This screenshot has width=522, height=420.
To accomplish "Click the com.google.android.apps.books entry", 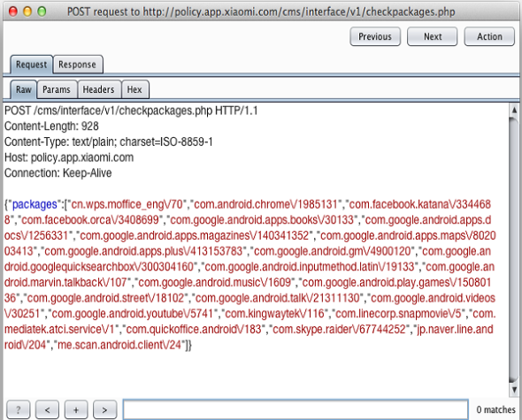I will [262, 220].
